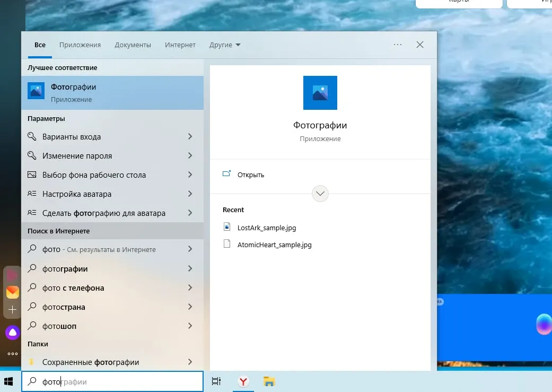Screen dimensions: 552x392
Task: Switch to the Документы tab
Action: pyautogui.click(x=133, y=45)
